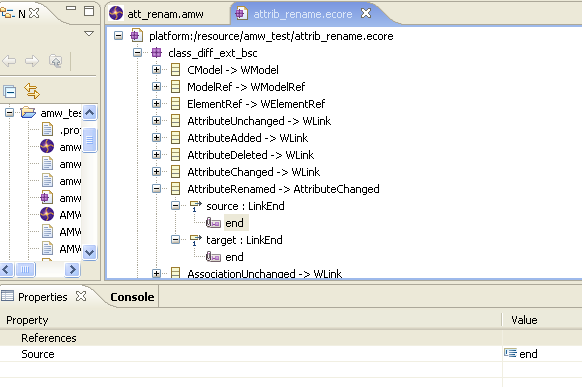Click the Collapse All icon in Navigator
Screen dimensions: 582x387
[10, 91]
